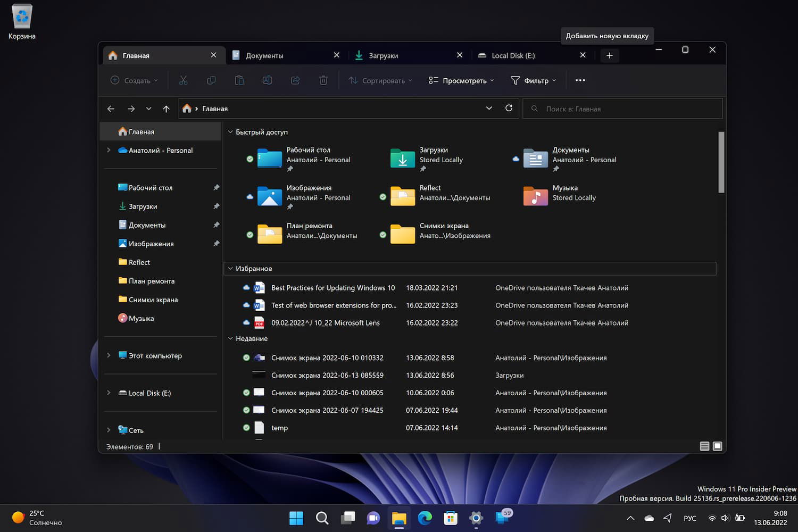Switch to large thumbnails view in status bar
Screen dimensions: 798x532
717,446
